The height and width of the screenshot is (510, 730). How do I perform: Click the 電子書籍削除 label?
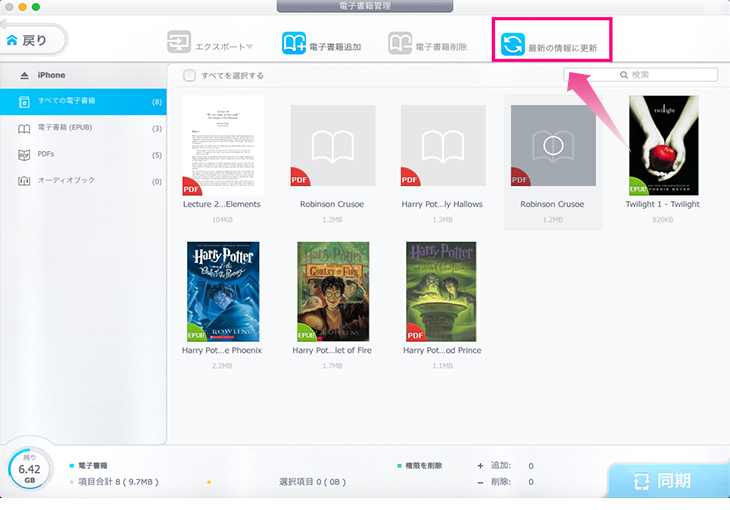pyautogui.click(x=441, y=47)
